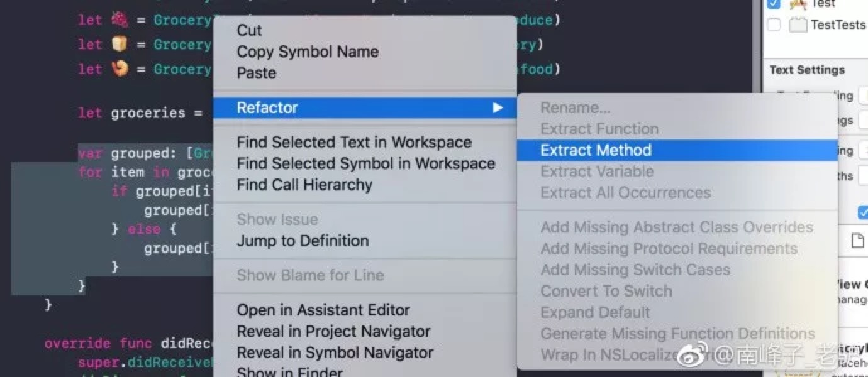Toggle the TestTests target membership checkbox
This screenshot has height=377, width=868.
(x=774, y=25)
